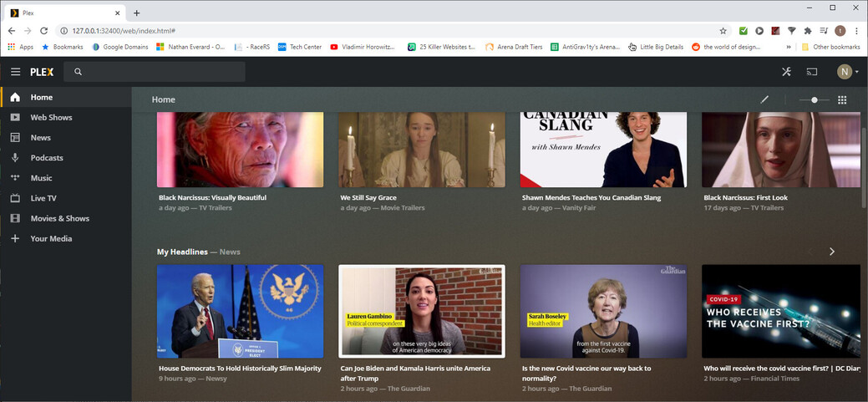
Task: Click the search magnifier icon
Action: [78, 72]
